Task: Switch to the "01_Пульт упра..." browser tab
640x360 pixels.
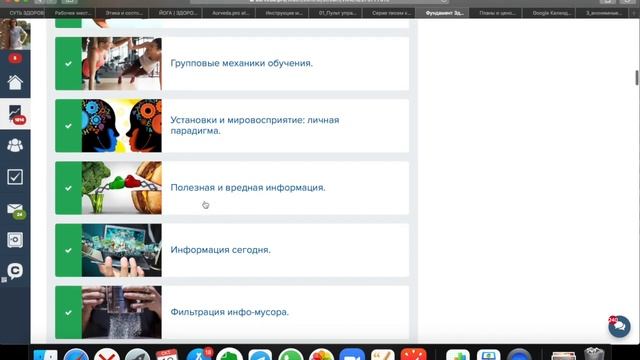Action: coord(337,13)
